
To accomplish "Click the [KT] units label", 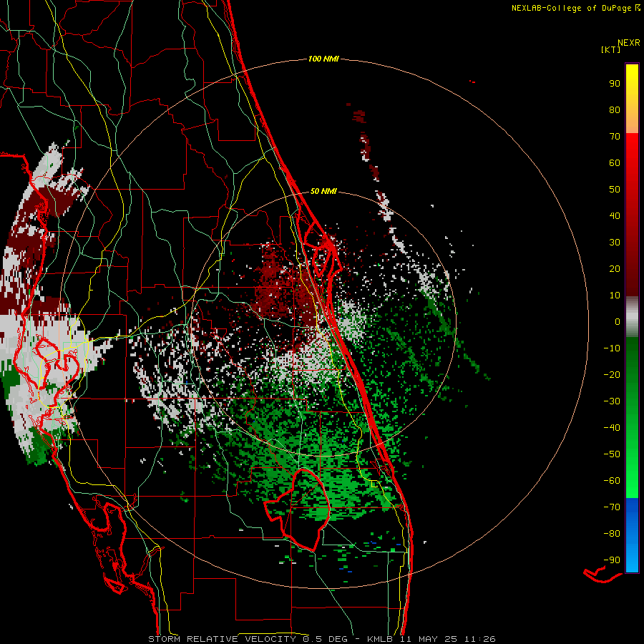I will 610,49.
